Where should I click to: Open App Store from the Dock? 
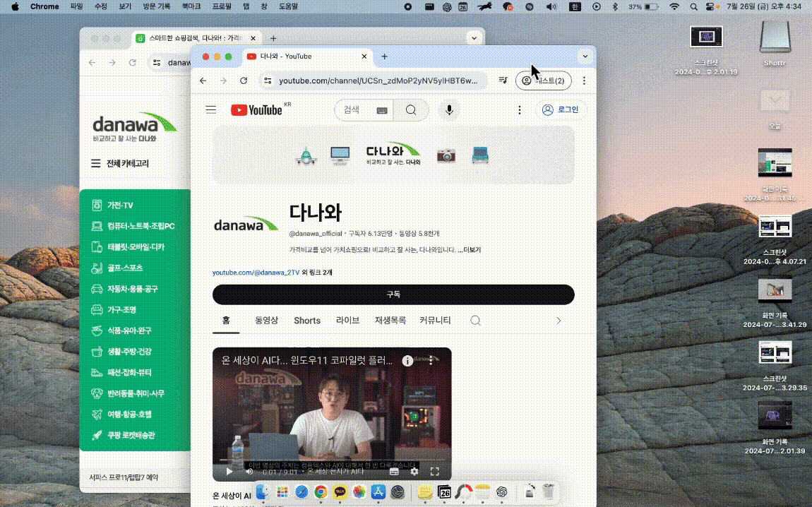[378, 491]
